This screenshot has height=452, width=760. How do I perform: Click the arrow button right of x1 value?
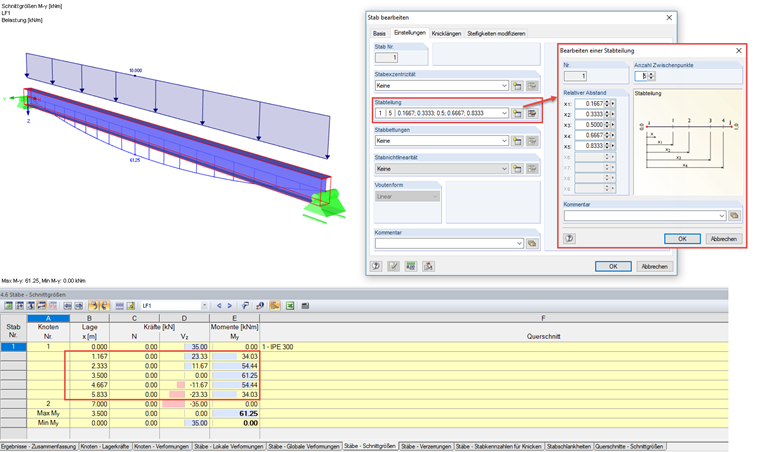(x=613, y=104)
